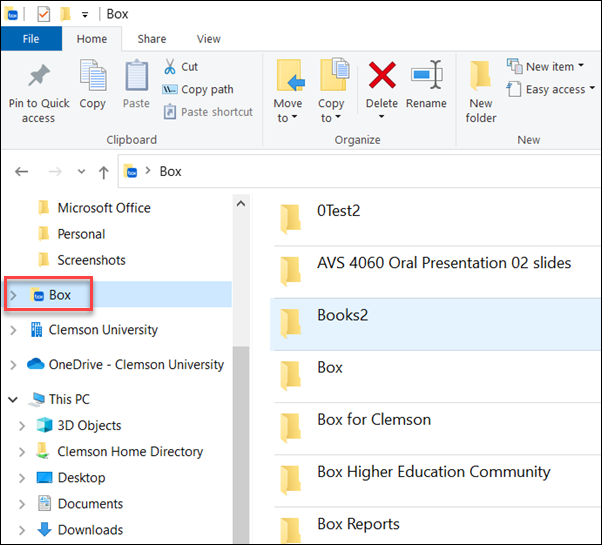602x545 pixels.
Task: Open the recent locations dropdown arrow
Action: pyautogui.click(x=81, y=172)
